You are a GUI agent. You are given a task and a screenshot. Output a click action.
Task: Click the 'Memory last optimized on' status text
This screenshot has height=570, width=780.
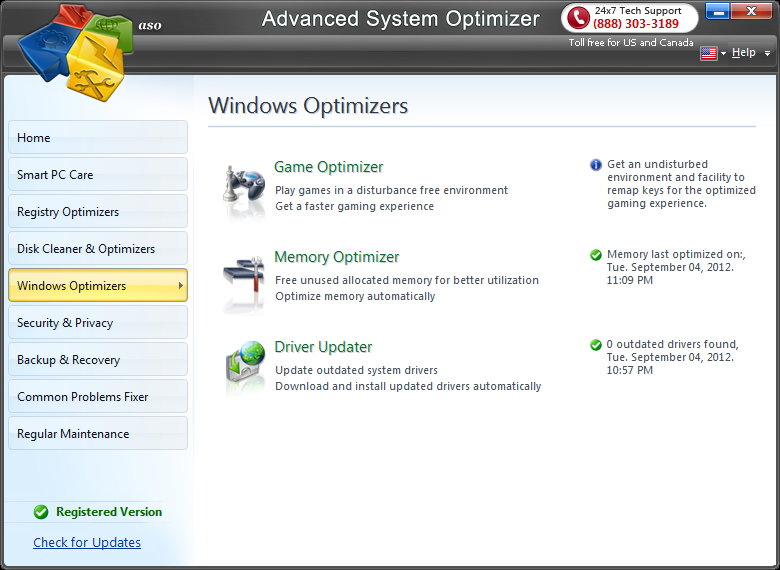coord(676,267)
